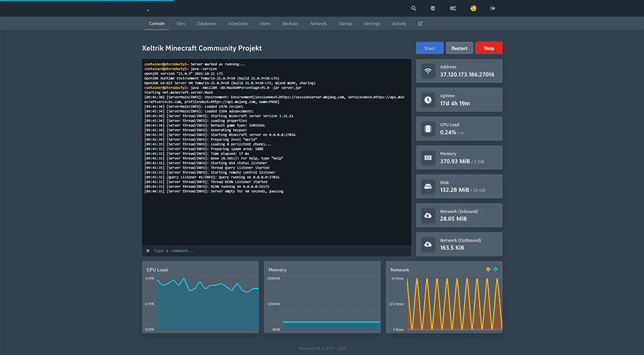Click the yellow inbound cloud icon
Viewport: 644px width, 355px height.
click(488, 270)
